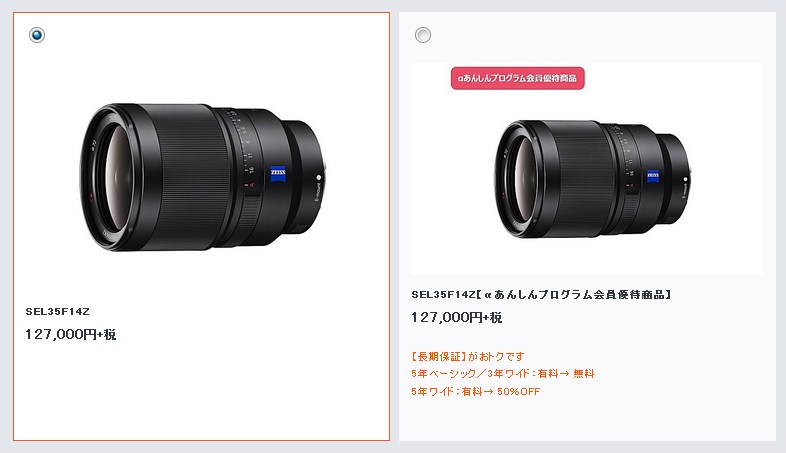
Task: Click the blue ZEISS logo on left lens
Action: (278, 173)
